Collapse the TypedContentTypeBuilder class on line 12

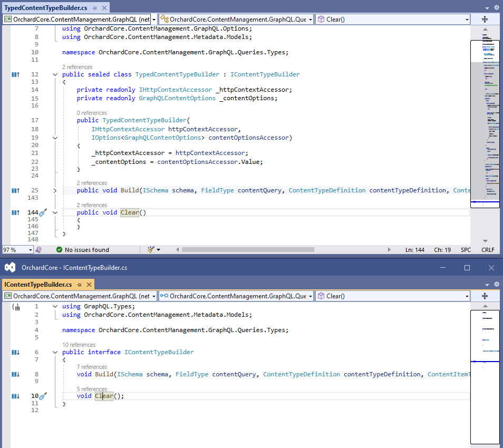tap(55, 75)
